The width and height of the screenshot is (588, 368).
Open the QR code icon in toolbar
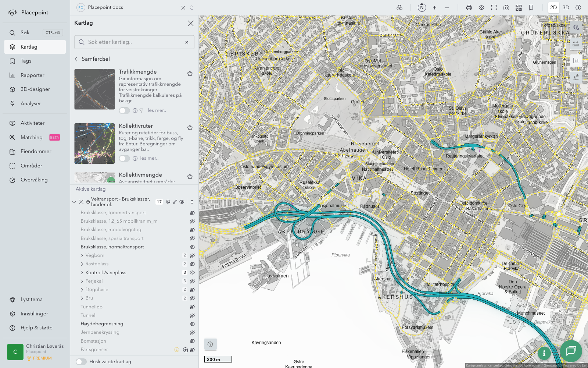pos(519,8)
